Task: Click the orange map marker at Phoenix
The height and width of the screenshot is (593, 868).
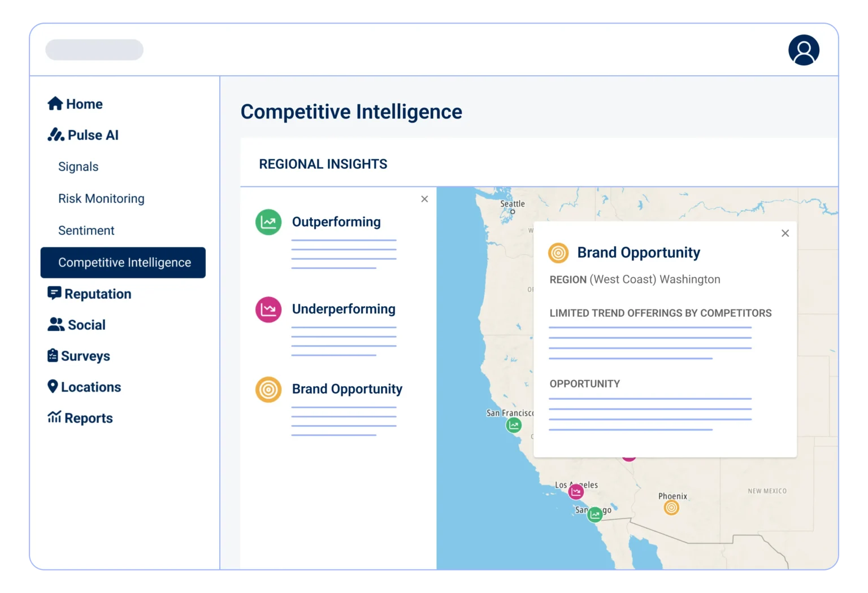Action: pyautogui.click(x=671, y=508)
